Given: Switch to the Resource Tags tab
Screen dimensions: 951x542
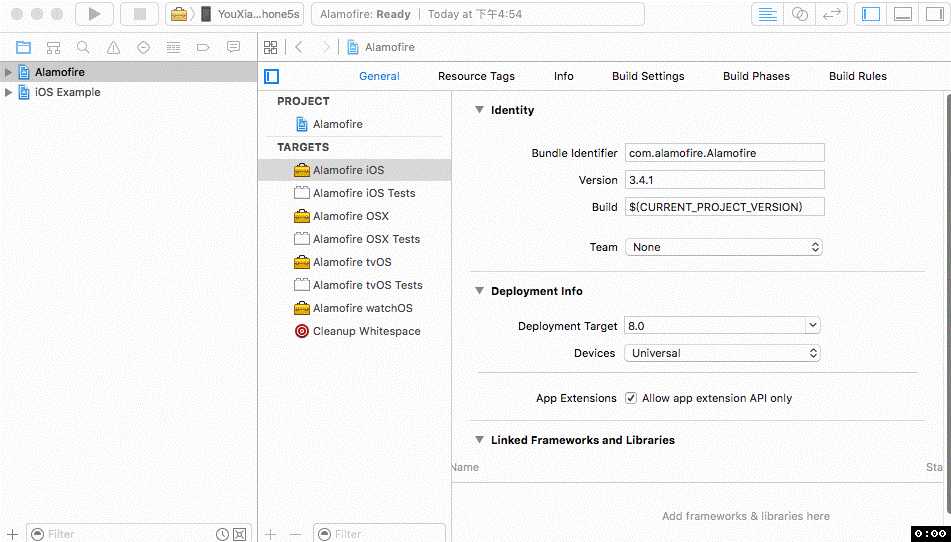Looking at the screenshot, I should pos(476,76).
